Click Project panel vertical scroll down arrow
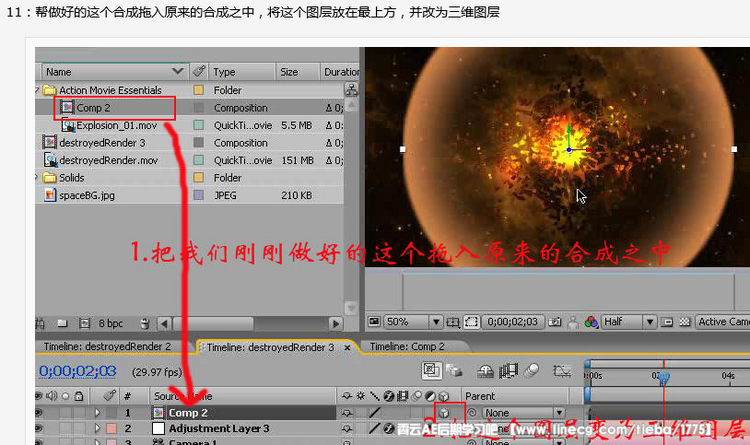 [x=351, y=308]
